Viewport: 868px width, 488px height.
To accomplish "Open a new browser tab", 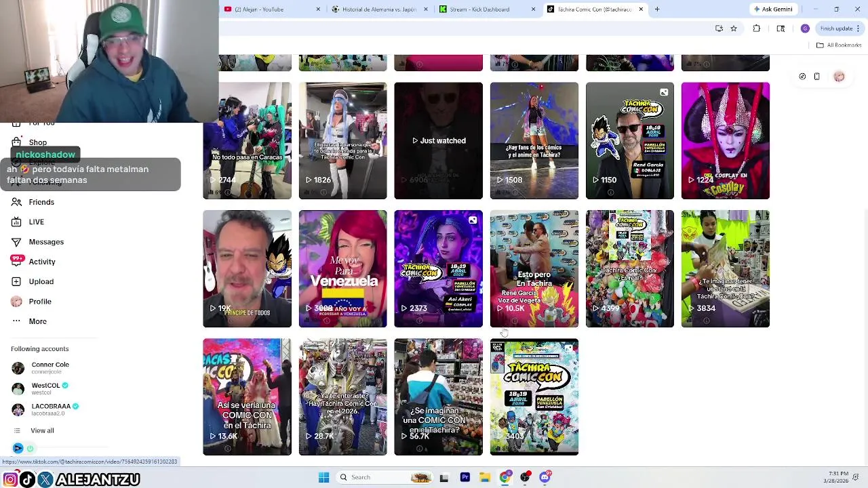I will (657, 9).
